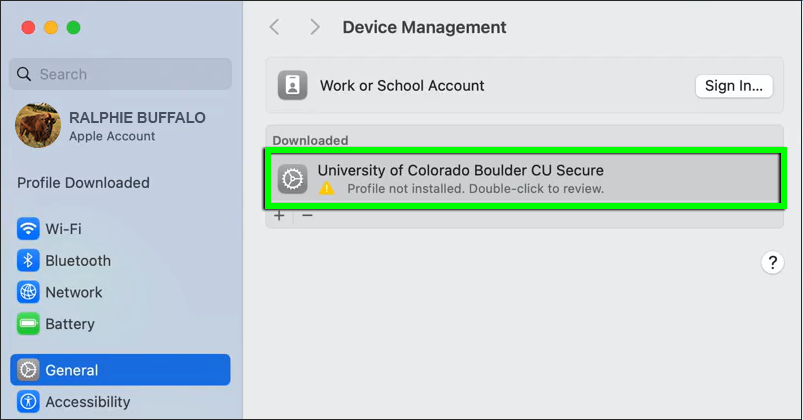Click the Battery sidebar icon
This screenshot has height=420, width=803.
pos(28,324)
